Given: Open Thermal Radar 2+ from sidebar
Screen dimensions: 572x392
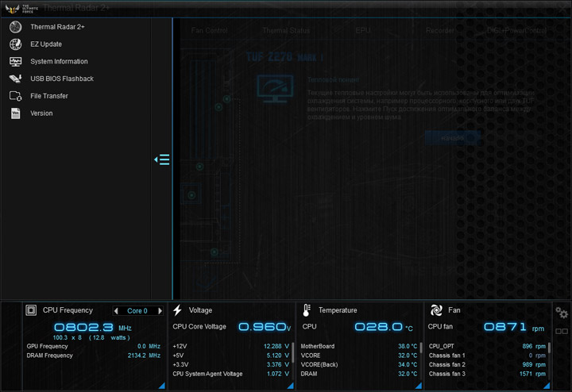Looking at the screenshot, I should point(57,27).
